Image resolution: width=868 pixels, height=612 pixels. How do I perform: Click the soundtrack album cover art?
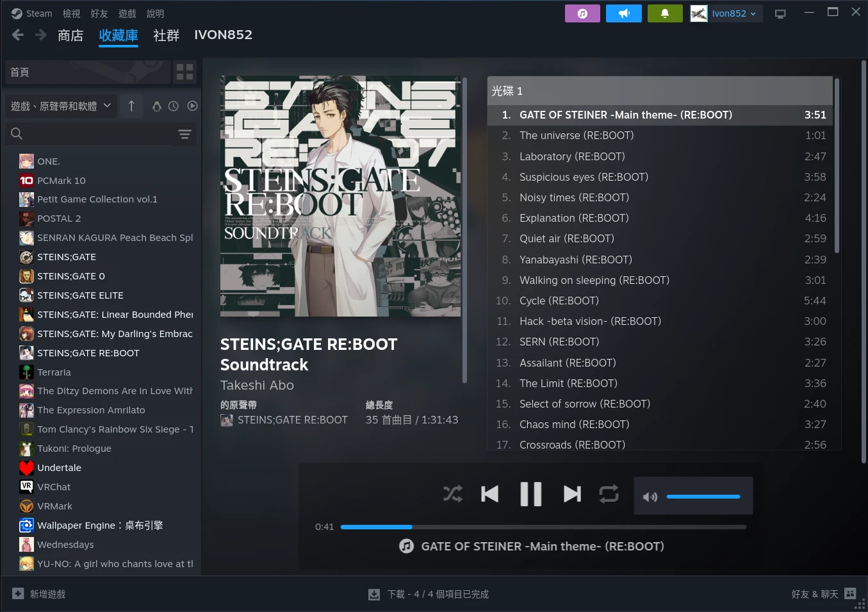coord(340,196)
